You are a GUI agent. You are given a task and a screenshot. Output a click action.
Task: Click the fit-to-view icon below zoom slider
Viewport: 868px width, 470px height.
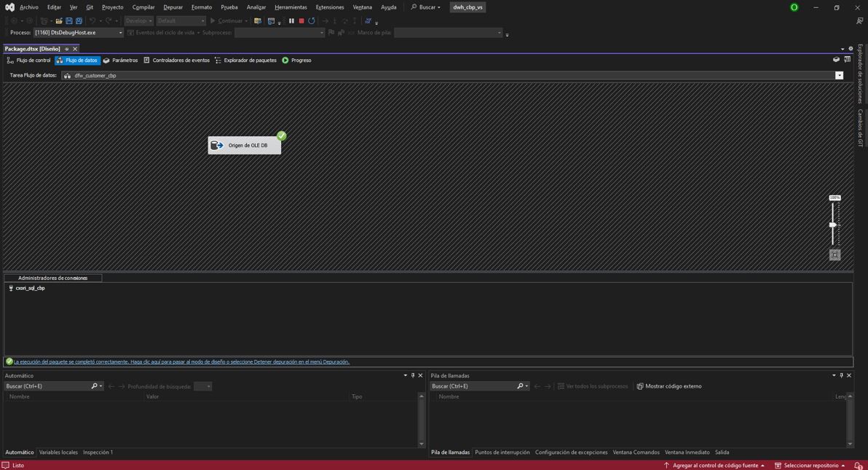835,255
